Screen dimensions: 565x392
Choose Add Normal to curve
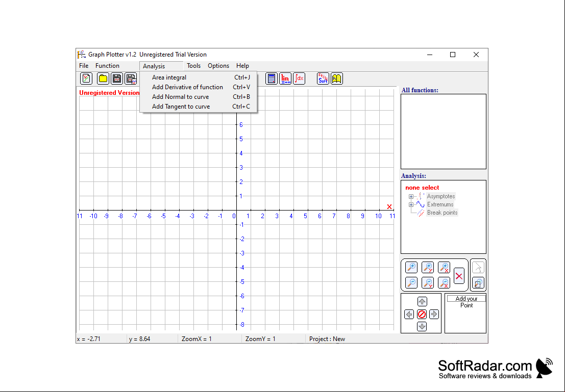[199, 97]
